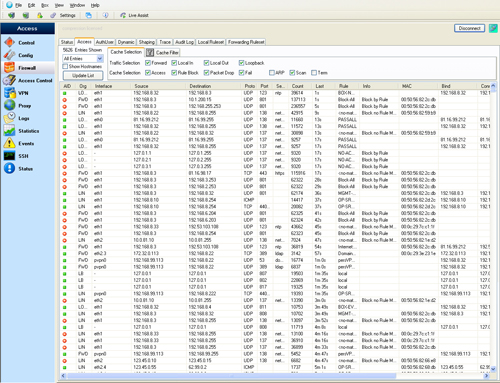Open the View menu
The height and width of the screenshot is (383, 500).
tap(59, 5)
